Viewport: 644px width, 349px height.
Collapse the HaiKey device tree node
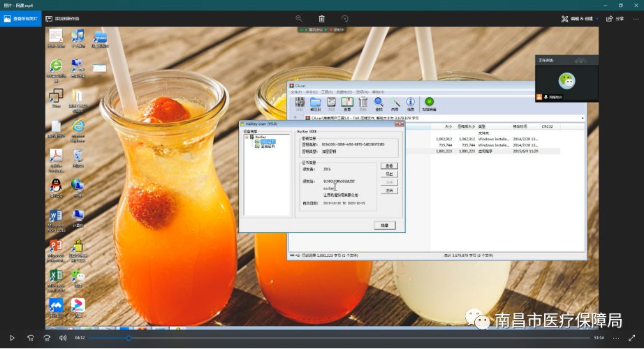(246, 137)
